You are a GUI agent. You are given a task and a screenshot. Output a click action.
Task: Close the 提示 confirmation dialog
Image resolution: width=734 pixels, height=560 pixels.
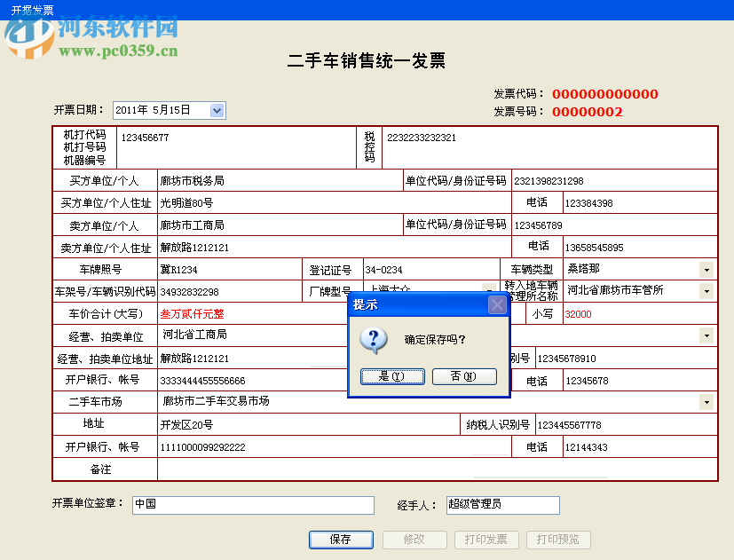pos(496,305)
